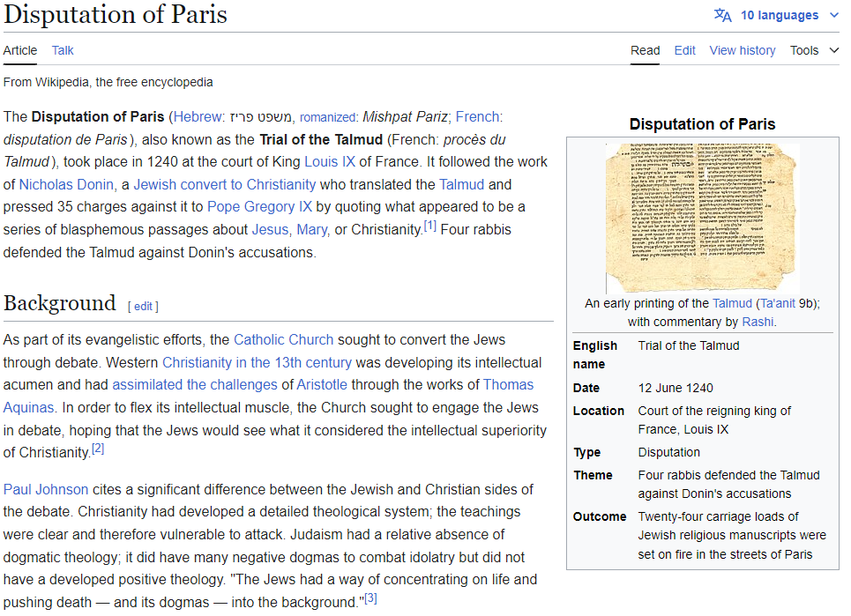The width and height of the screenshot is (851, 616).
Task: Click citation reference [1]
Action: 429,226
